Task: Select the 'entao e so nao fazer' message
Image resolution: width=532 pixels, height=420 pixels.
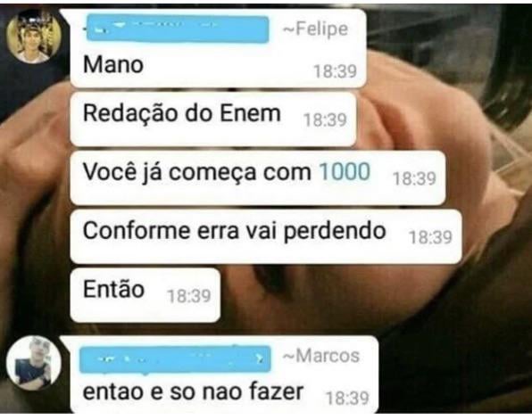Action: pos(224,375)
